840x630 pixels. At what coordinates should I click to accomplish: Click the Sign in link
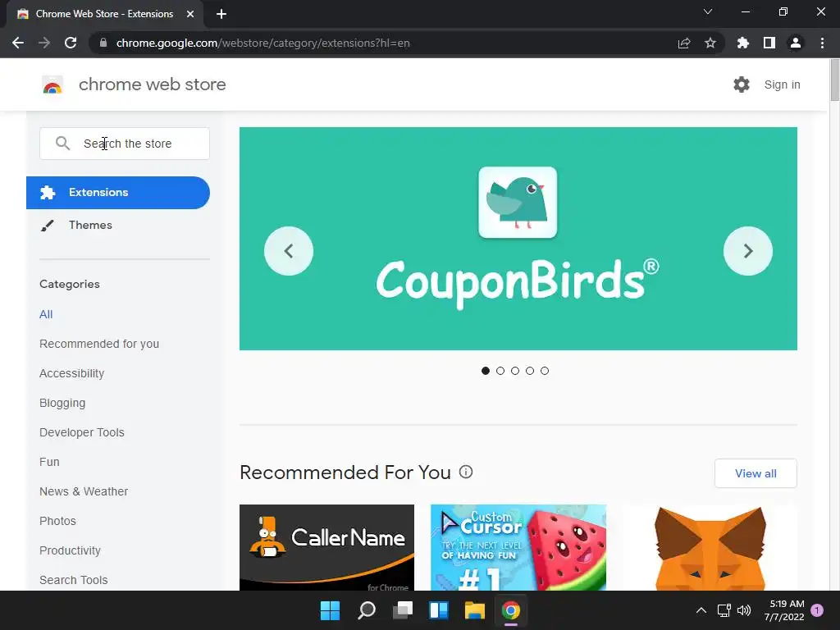click(x=782, y=84)
